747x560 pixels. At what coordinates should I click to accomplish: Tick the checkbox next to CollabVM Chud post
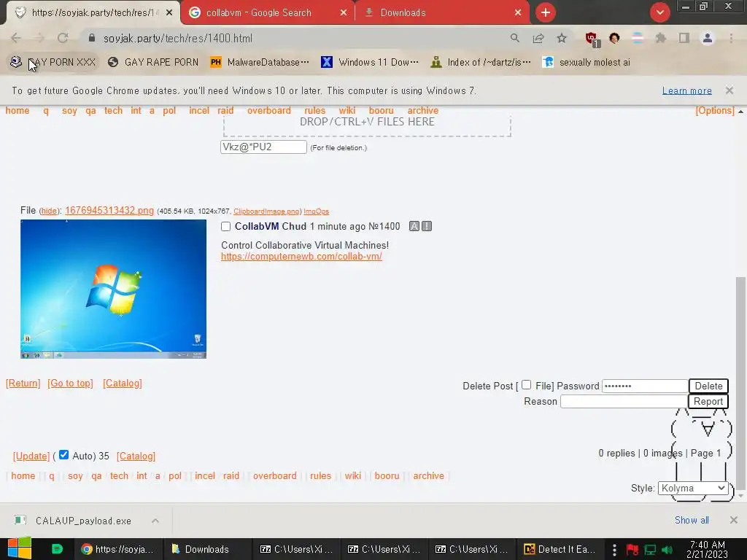click(226, 227)
